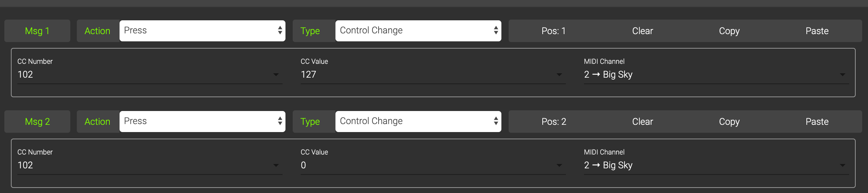Viewport: 868px width, 193px height.
Task: Clear message 2
Action: coord(642,122)
